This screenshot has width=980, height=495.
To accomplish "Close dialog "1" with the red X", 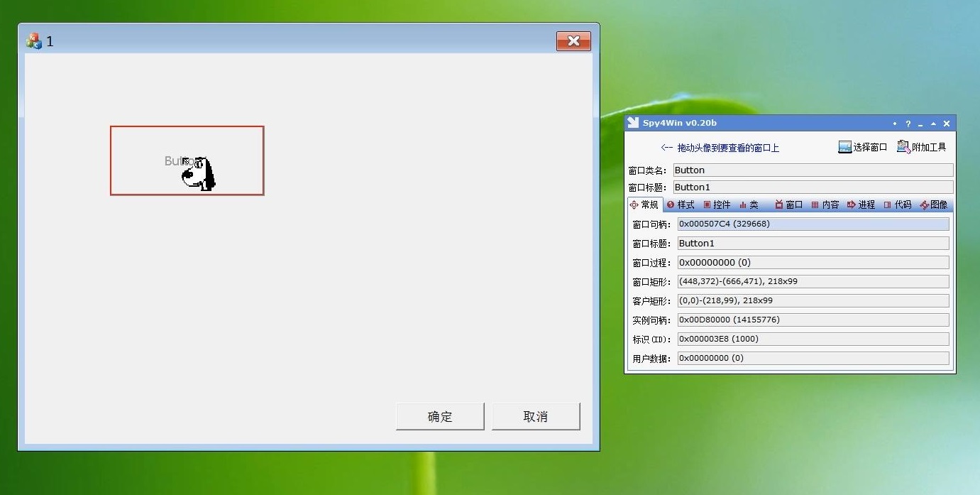I will coord(573,41).
